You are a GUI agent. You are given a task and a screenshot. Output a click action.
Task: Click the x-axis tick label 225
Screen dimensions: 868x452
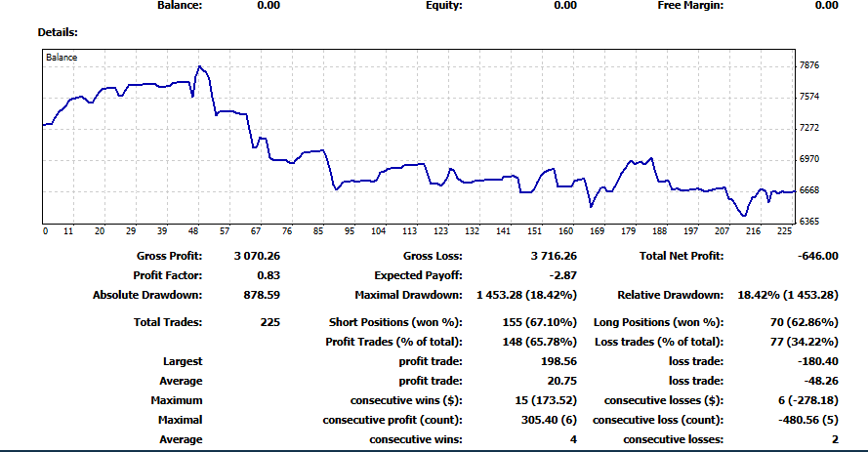point(784,231)
